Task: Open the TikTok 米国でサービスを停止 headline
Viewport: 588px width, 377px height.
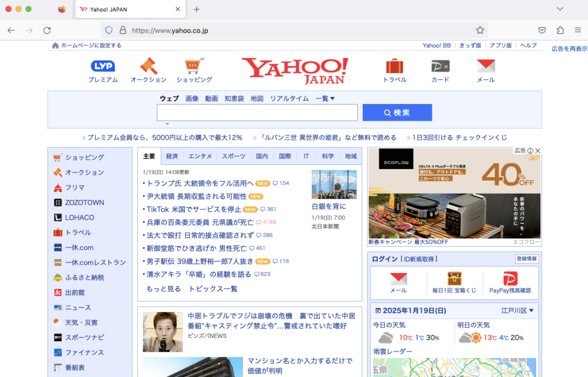Action: click(194, 209)
